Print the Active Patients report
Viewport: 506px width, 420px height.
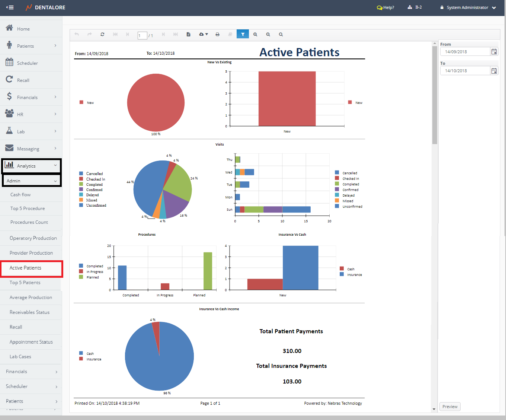pyautogui.click(x=218, y=34)
